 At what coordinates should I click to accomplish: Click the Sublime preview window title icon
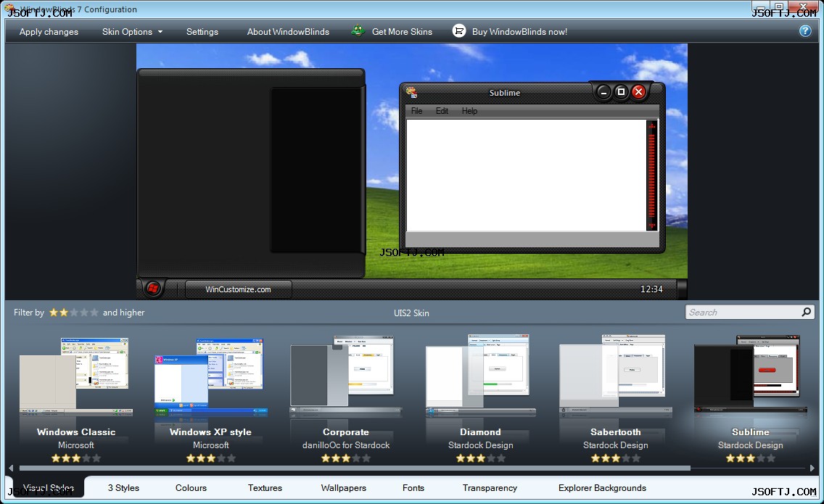pos(411,93)
